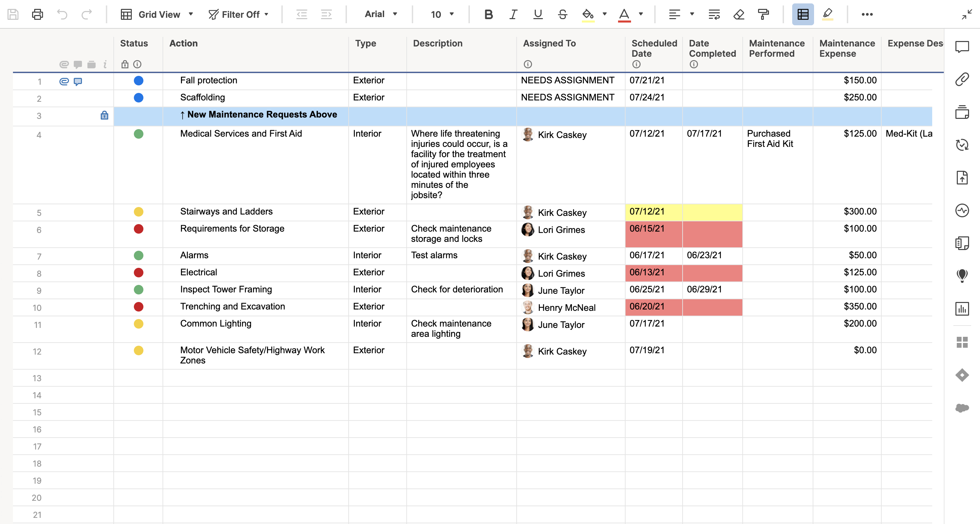Print the sheet

37,14
